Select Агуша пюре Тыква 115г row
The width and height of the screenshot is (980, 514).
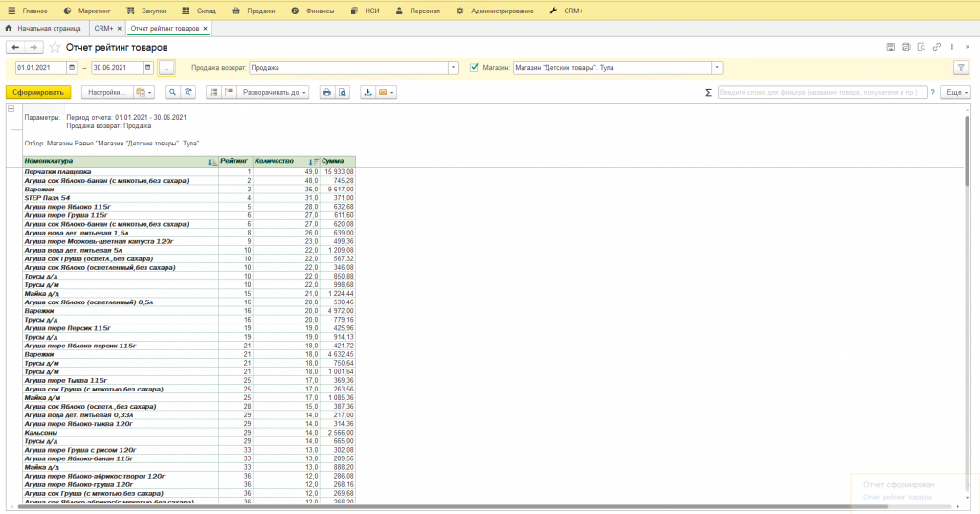[189, 380]
